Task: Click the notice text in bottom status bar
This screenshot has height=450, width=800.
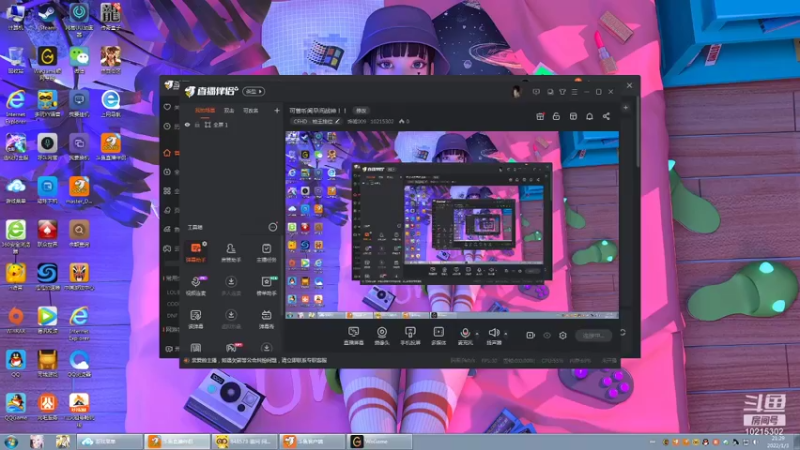Action: (259, 360)
